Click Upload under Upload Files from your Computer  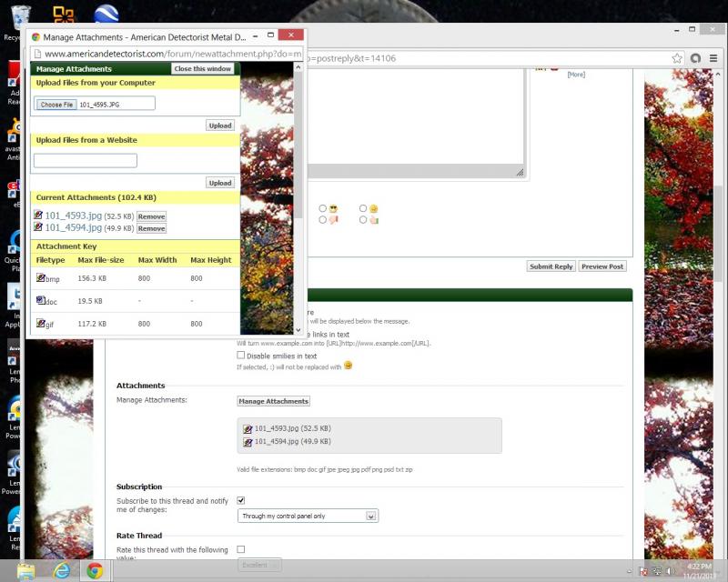(220, 125)
